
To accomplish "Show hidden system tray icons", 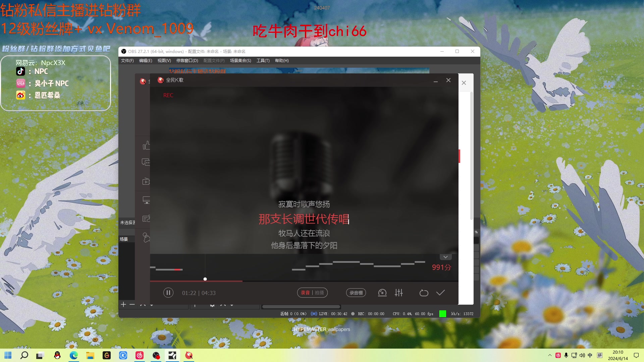I will tap(550, 355).
